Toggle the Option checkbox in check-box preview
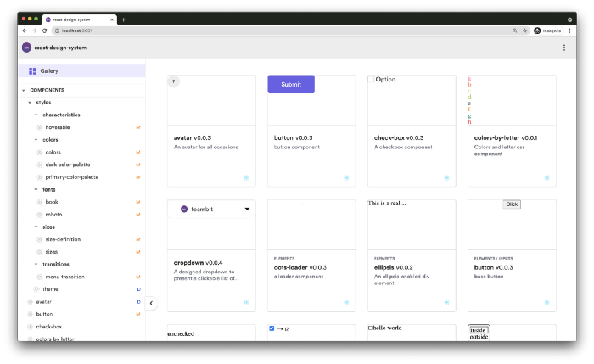Screen dimensions: 594x364 pos(372,80)
